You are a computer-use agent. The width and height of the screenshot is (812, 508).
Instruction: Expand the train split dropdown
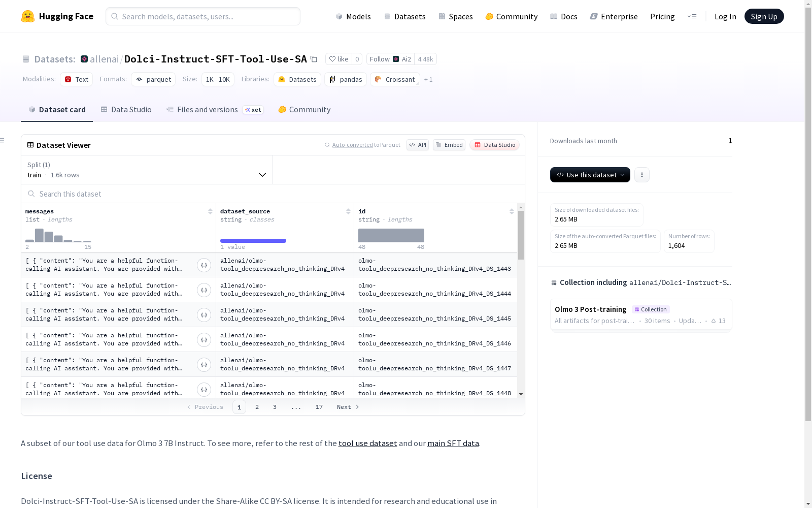(x=147, y=170)
